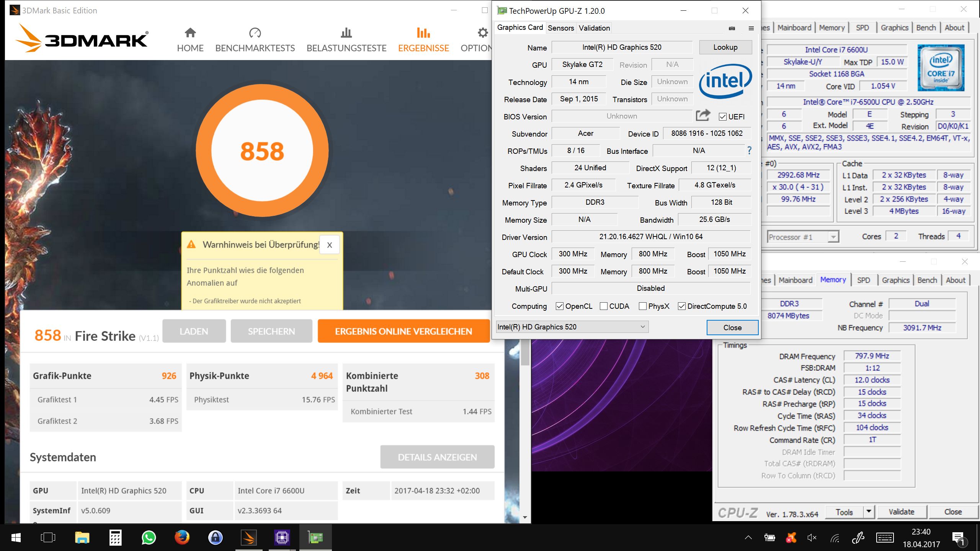This screenshot has height=551, width=980.
Task: Open About tab in upper CPU-Z window
Action: click(954, 28)
